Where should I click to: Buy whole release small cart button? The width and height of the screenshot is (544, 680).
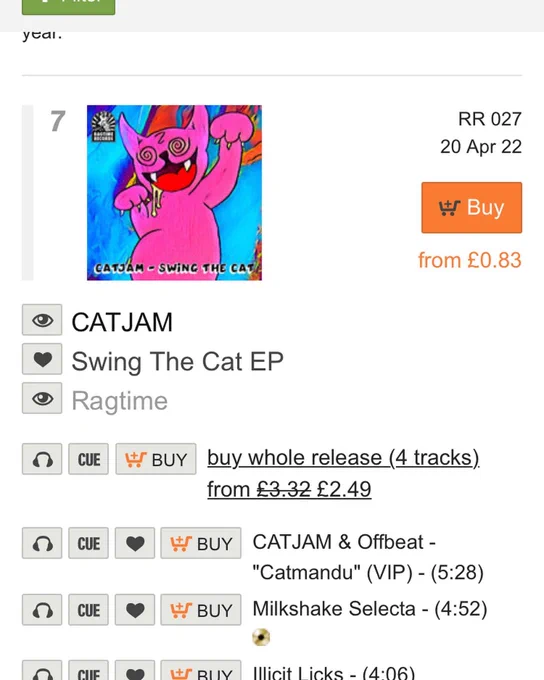[x=156, y=459]
